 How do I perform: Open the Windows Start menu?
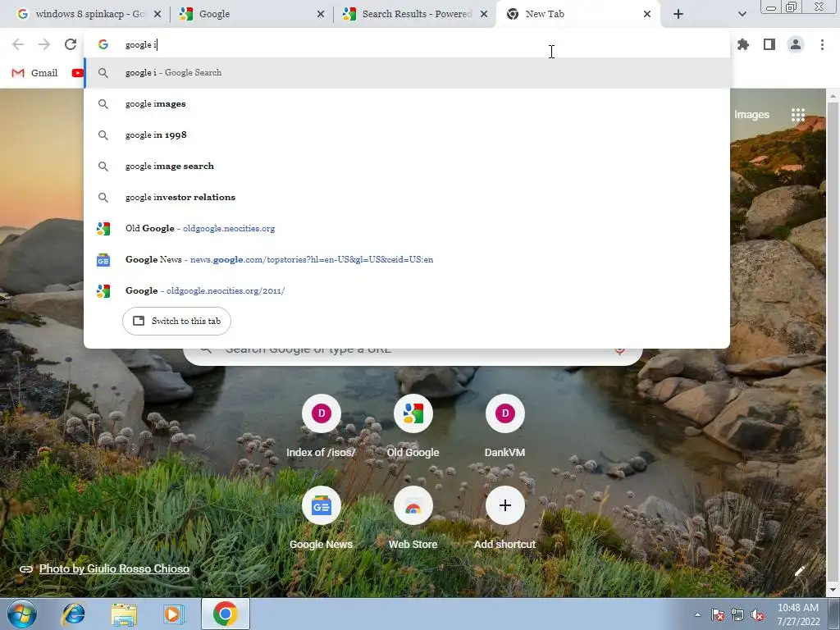[22, 614]
